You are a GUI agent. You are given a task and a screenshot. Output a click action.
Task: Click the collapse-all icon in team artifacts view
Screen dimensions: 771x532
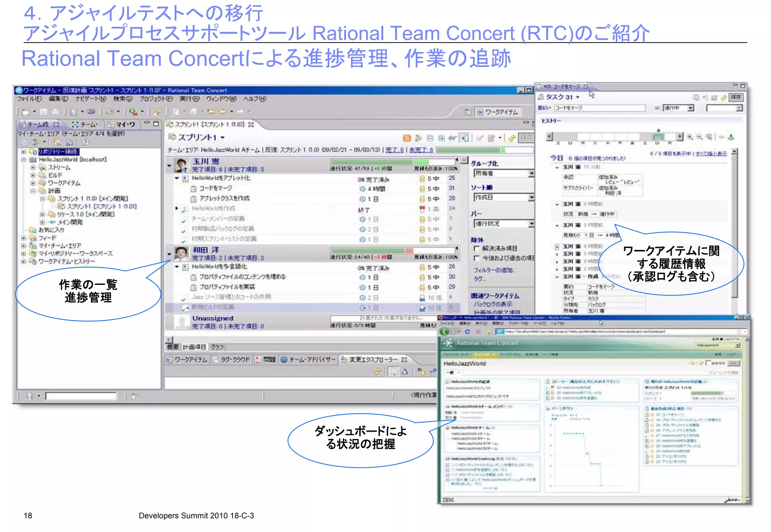pyautogui.click(x=24, y=142)
